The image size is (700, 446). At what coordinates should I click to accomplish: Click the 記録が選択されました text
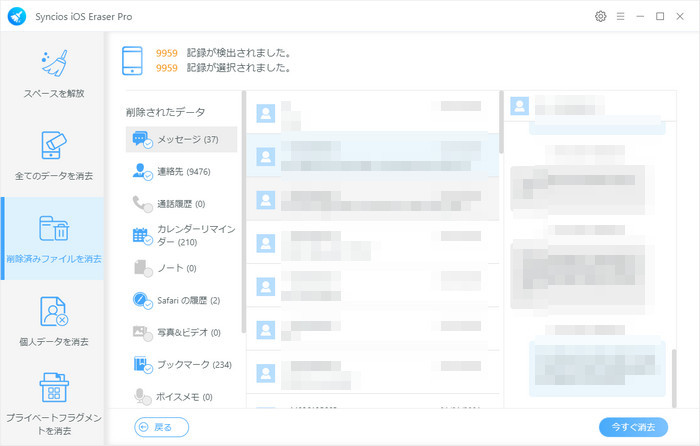pos(239,68)
